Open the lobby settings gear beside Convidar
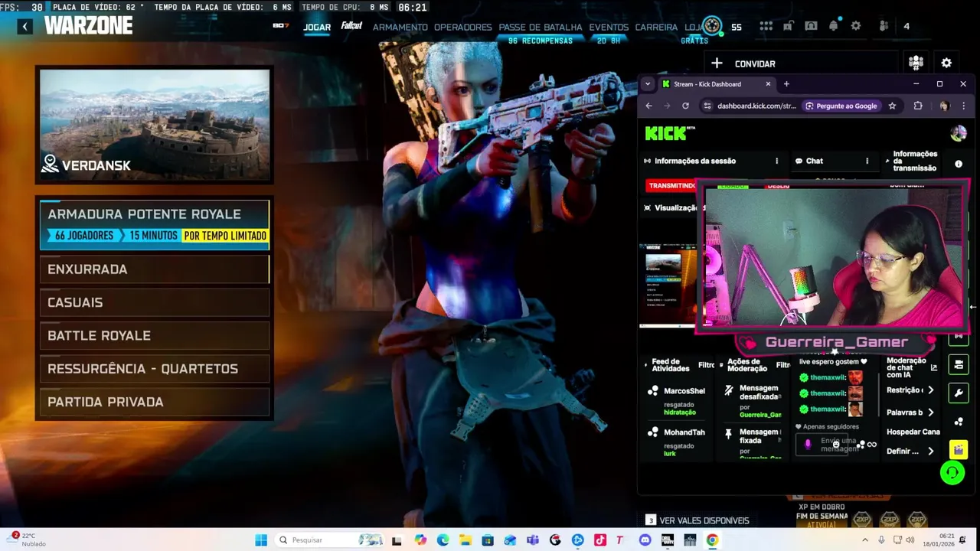This screenshot has width=980, height=551. coord(946,63)
